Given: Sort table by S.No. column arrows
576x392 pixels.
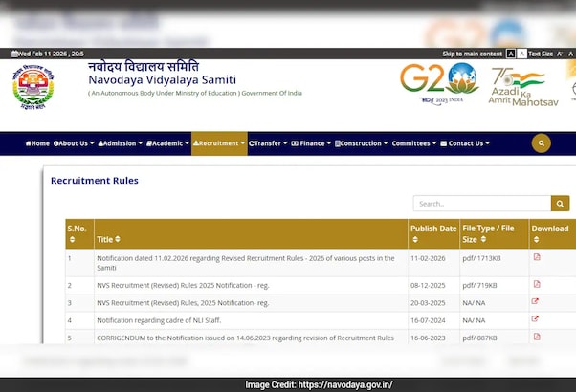Looking at the screenshot, I should [72, 240].
